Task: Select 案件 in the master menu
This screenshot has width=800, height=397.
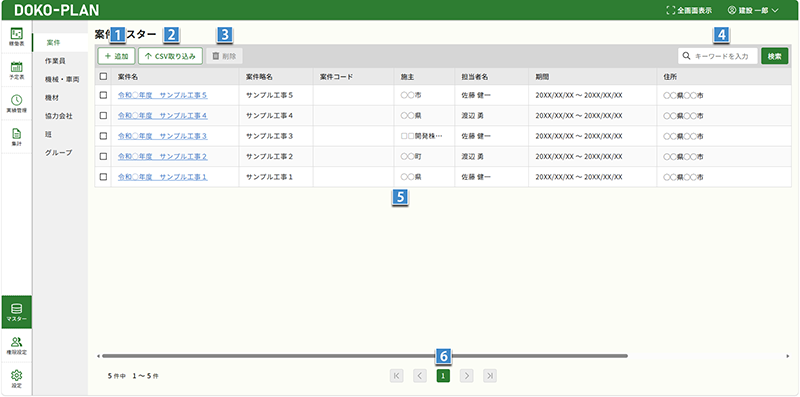Action: [x=60, y=42]
